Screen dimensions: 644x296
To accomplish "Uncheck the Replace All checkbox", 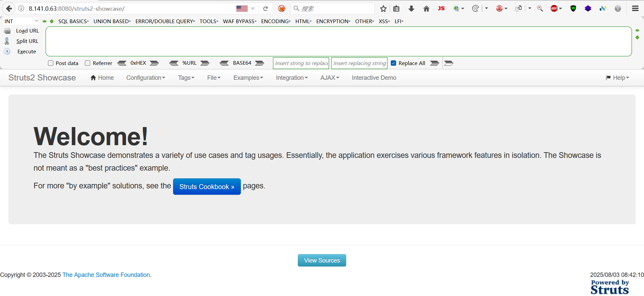I will point(393,63).
